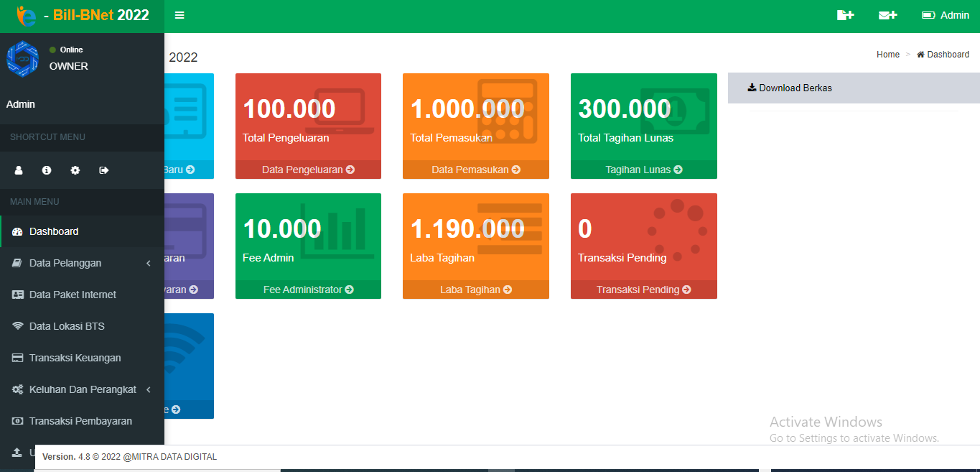Open settings via the gear shortcut icon
980x472 pixels.
coord(75,170)
